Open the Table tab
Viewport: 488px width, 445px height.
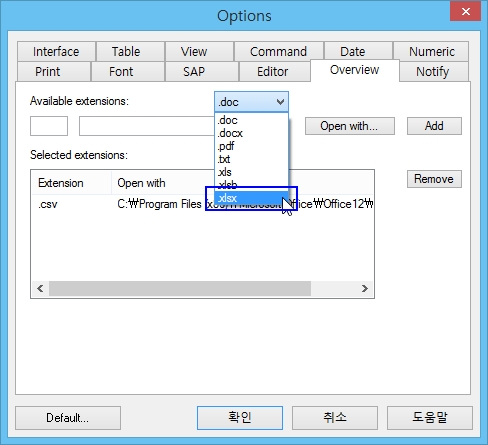[126, 52]
